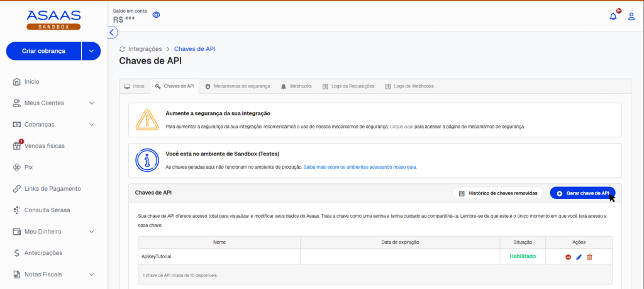This screenshot has width=644, height=289.
Task: Open Histórico de chaves removidas
Action: (497, 193)
